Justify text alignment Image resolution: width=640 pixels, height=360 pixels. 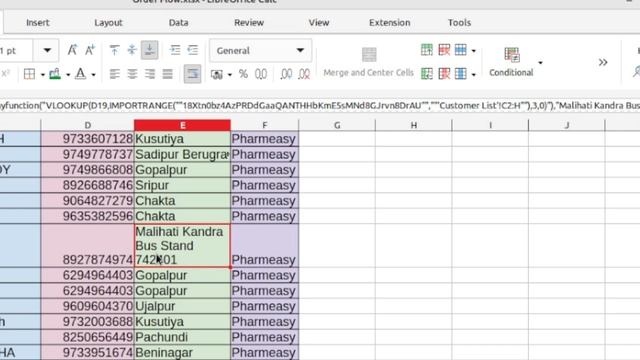click(x=167, y=74)
